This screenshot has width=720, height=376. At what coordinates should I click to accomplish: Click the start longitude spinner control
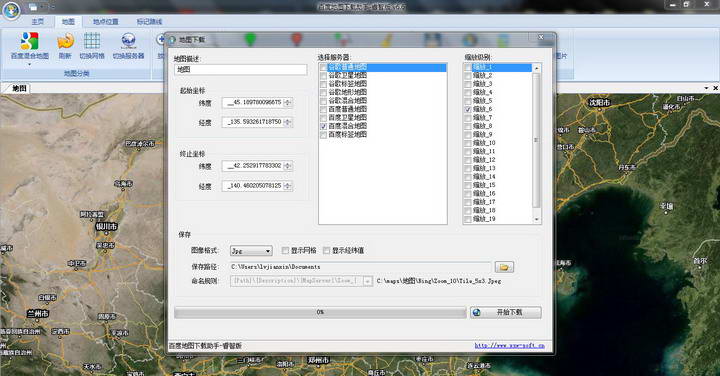(x=288, y=122)
